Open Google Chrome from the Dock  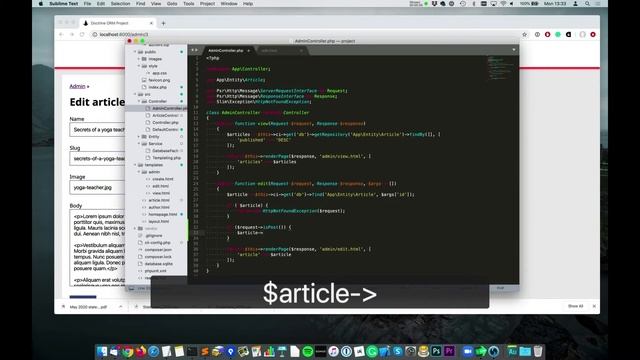click(128, 351)
